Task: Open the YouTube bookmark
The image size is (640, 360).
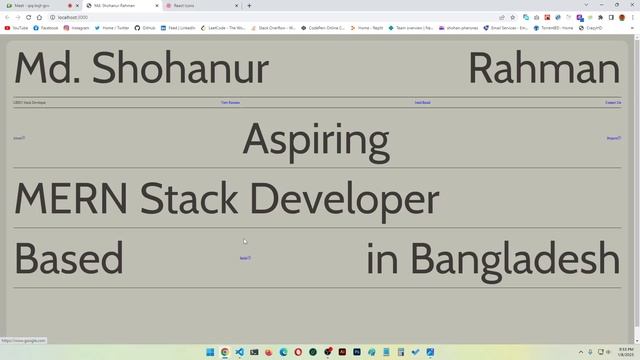Action: click(16, 28)
